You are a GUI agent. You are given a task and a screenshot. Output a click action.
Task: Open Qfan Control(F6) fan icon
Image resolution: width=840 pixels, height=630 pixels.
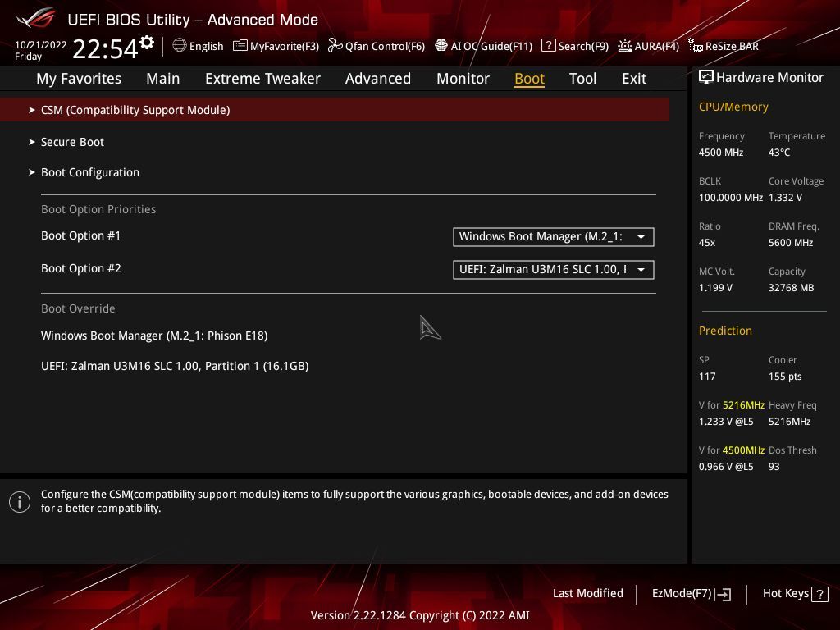pos(336,46)
